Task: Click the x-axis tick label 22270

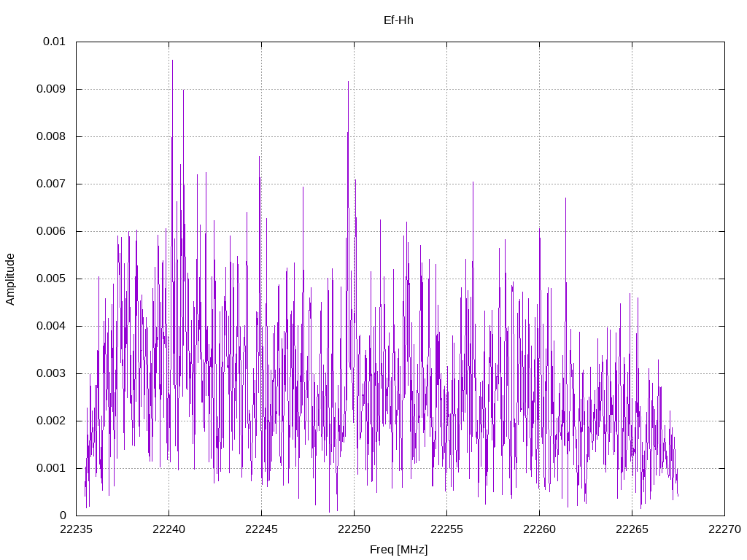Action: tap(724, 529)
